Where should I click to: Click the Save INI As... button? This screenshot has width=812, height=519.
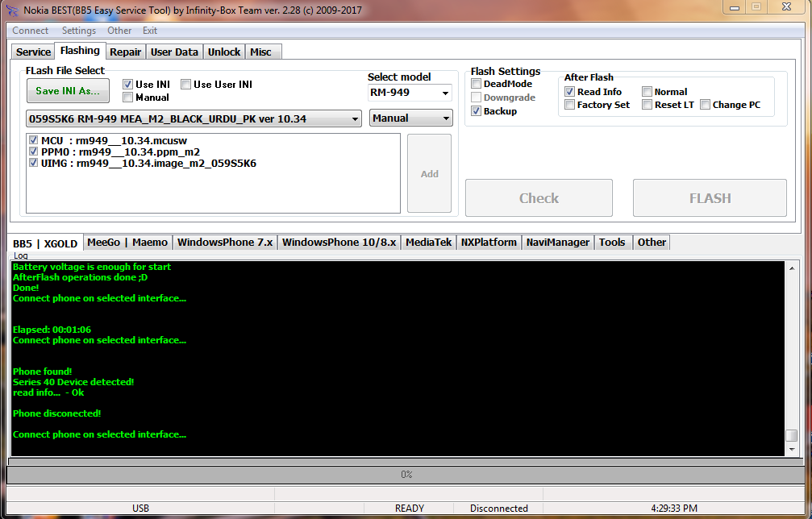[x=68, y=90]
